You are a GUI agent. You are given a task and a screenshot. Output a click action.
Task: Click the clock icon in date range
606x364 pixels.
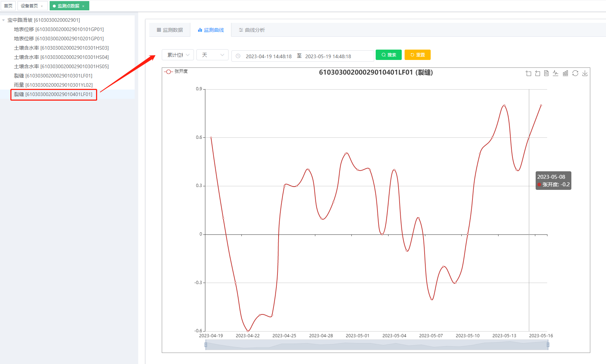click(238, 56)
